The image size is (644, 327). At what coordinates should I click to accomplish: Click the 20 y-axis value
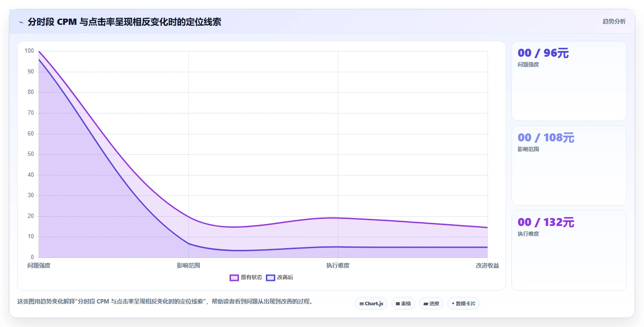point(31,216)
